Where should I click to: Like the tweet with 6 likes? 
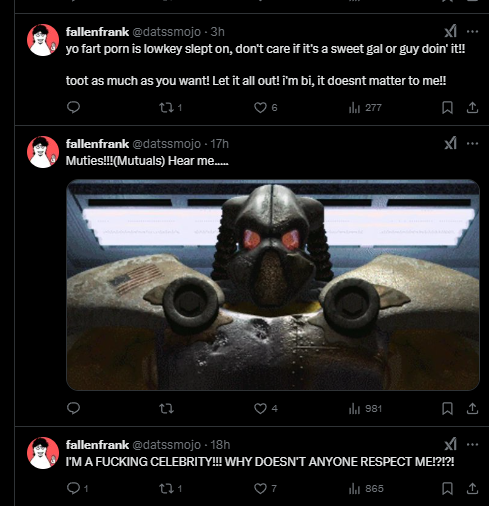(265, 108)
